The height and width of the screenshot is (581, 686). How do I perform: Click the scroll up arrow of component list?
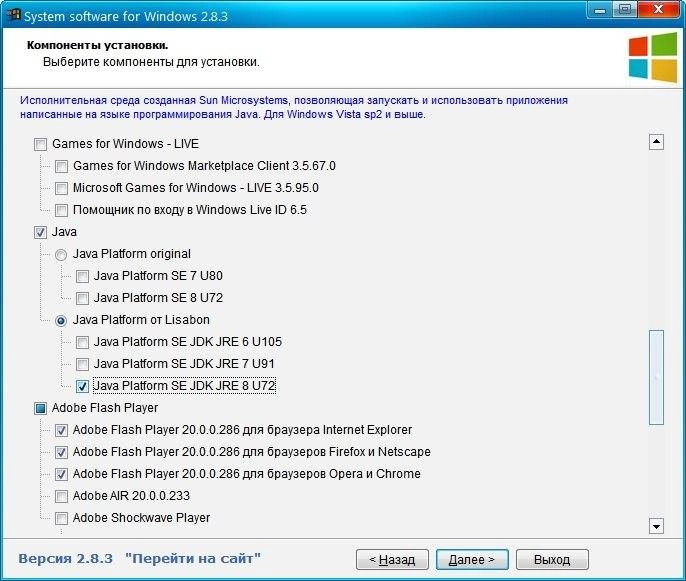point(656,142)
